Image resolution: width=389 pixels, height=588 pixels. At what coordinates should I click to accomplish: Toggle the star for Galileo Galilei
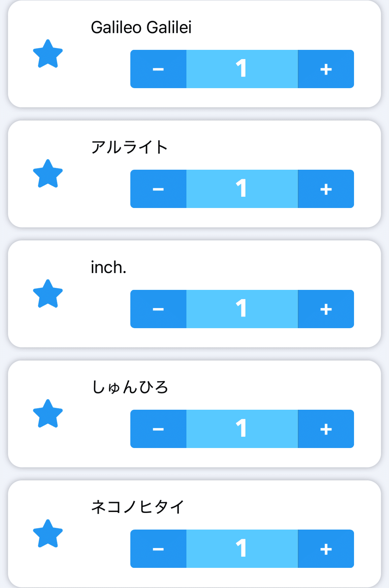(48, 54)
